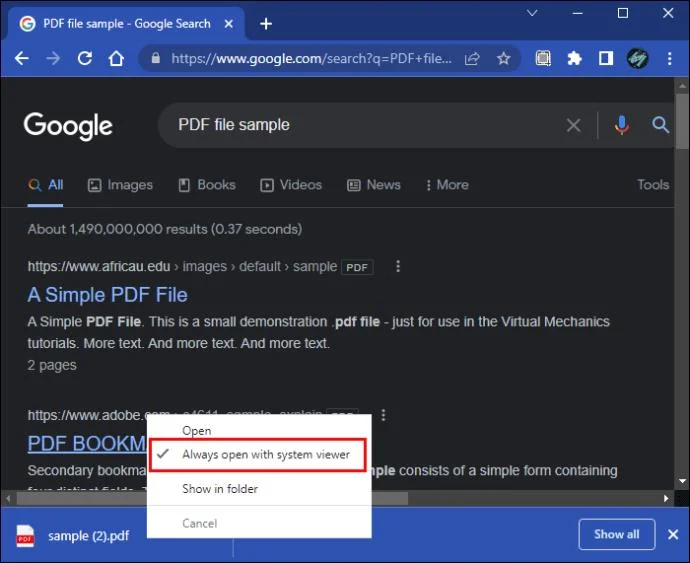Image resolution: width=690 pixels, height=563 pixels.
Task: Click Show all downloads
Action: (617, 534)
